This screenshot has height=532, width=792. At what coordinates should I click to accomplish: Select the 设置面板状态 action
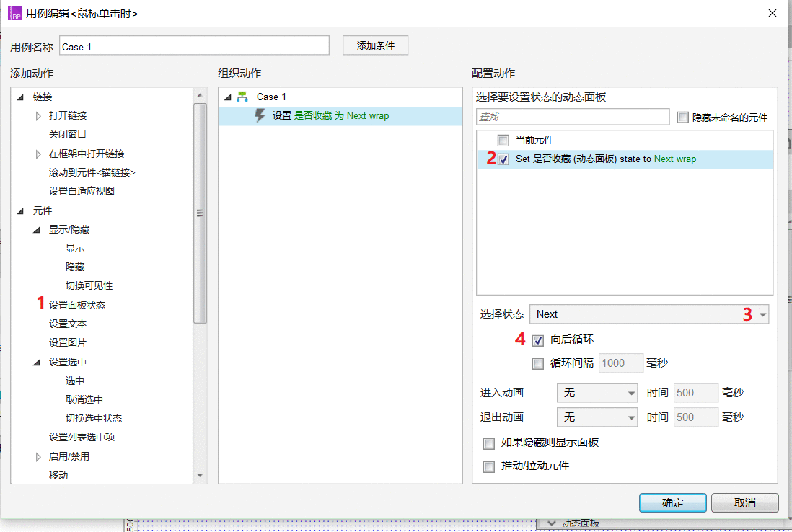76,306
